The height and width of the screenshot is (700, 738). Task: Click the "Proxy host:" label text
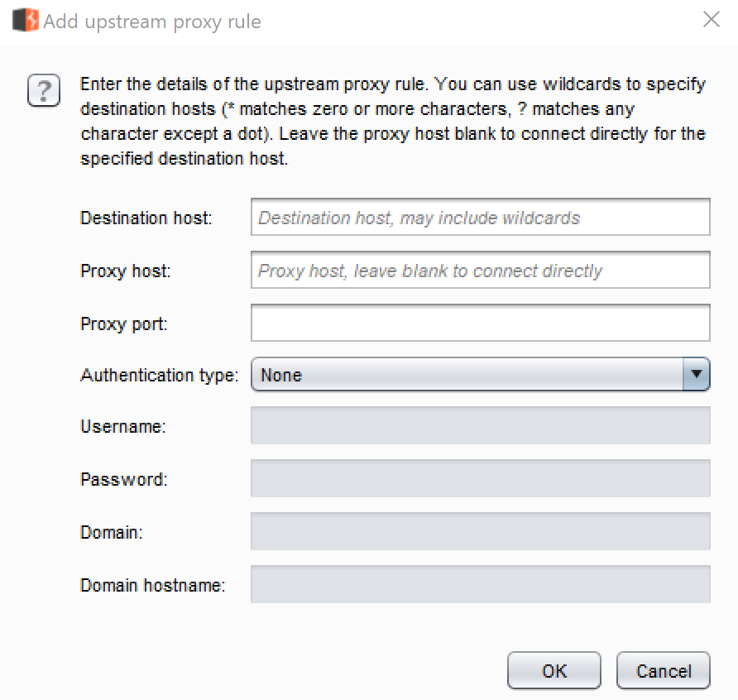pos(126,271)
